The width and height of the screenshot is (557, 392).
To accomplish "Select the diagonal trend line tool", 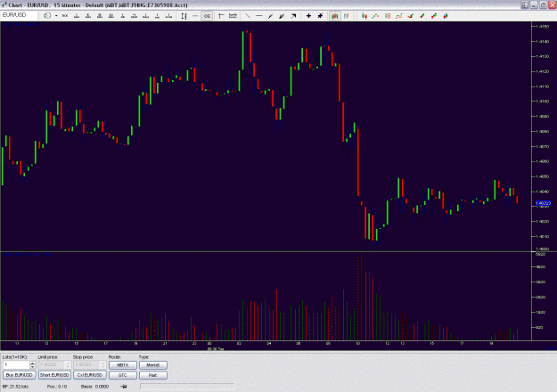I will coord(248,16).
